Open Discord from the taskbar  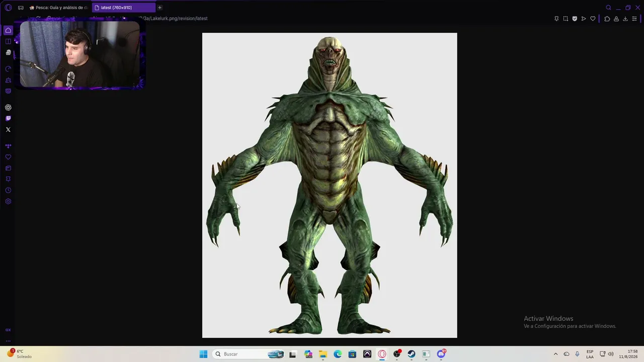tap(441, 354)
